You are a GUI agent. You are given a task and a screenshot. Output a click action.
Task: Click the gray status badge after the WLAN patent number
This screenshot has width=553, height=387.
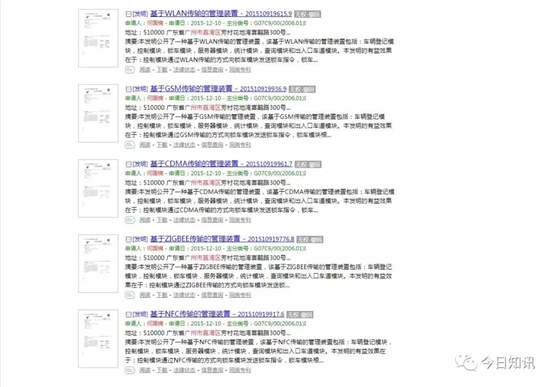coord(308,14)
